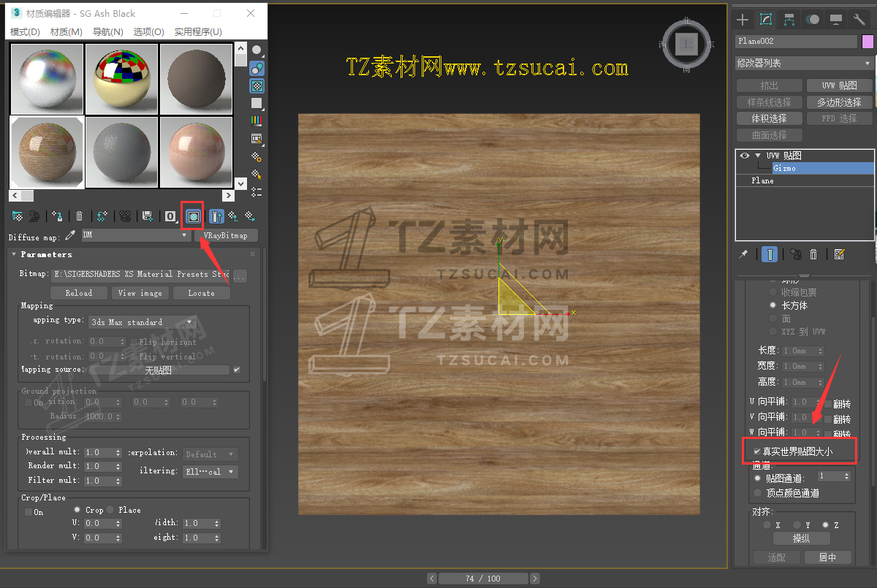
Task: Click the Locate button
Action: click(202, 293)
